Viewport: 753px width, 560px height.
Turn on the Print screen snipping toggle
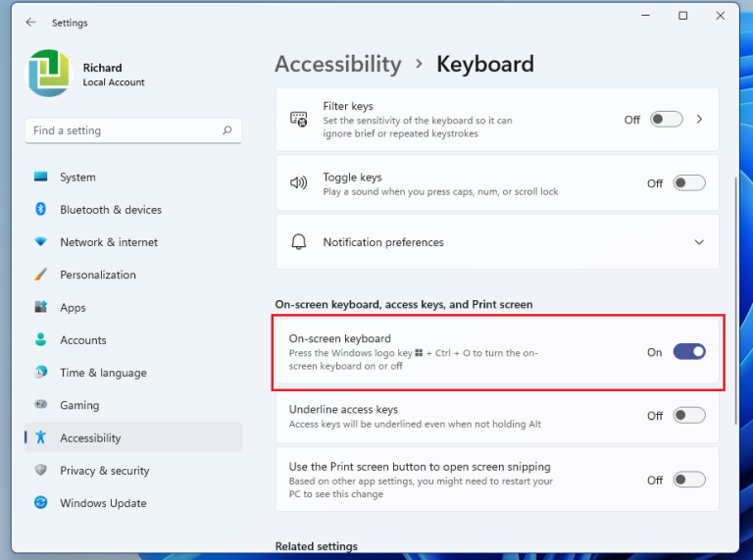coord(688,481)
